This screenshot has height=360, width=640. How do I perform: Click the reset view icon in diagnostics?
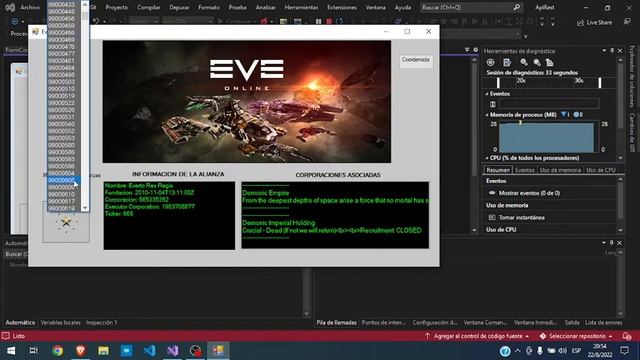coord(550,62)
